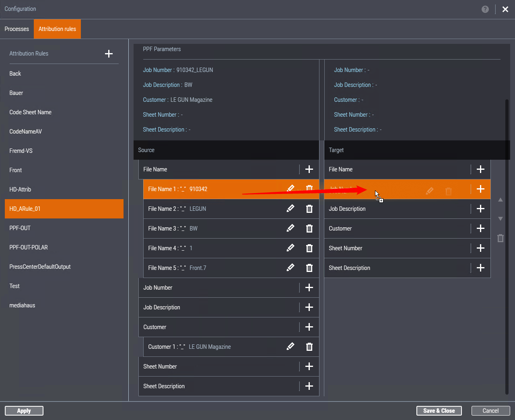Image resolution: width=515 pixels, height=420 pixels.
Task: Select PPF-OUT-POLAR rule in list
Action: pyautogui.click(x=29, y=247)
